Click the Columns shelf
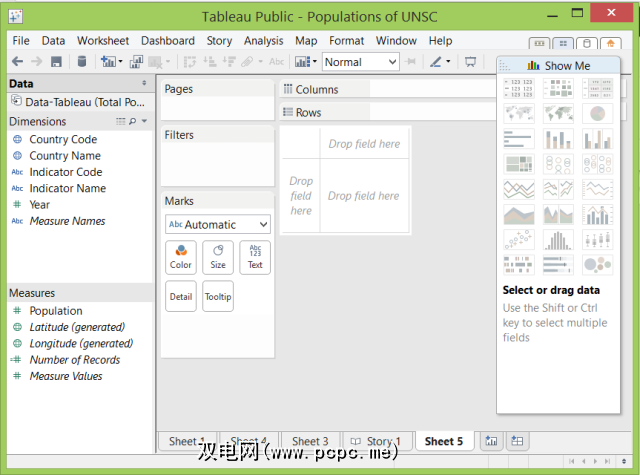The image size is (640, 475). (388, 89)
